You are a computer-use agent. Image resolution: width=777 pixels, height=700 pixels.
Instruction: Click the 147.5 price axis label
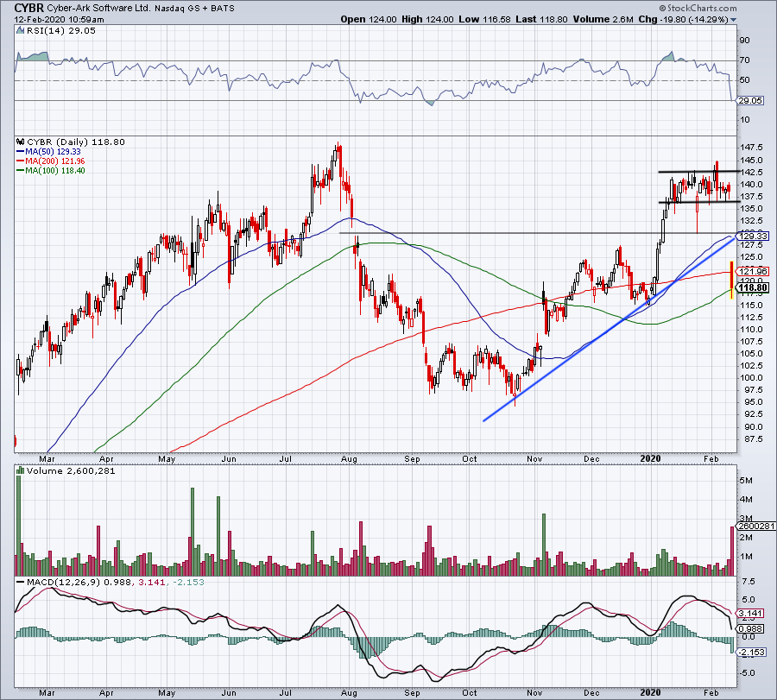751,148
